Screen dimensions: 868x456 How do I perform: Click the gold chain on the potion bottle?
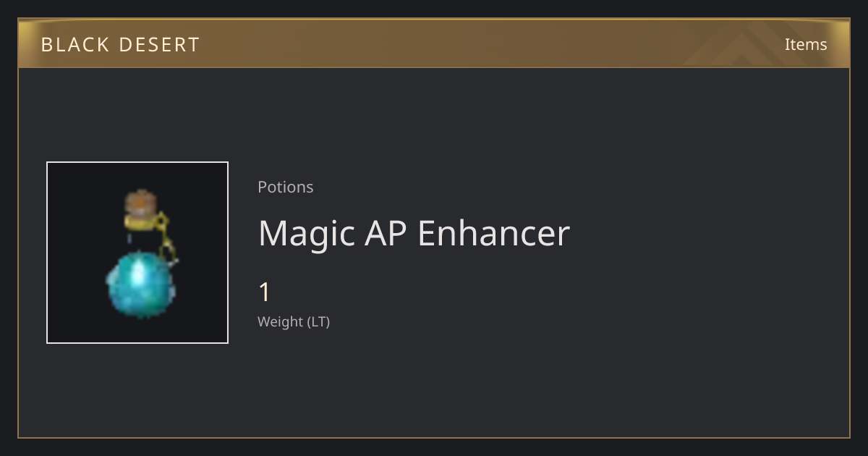(x=167, y=237)
